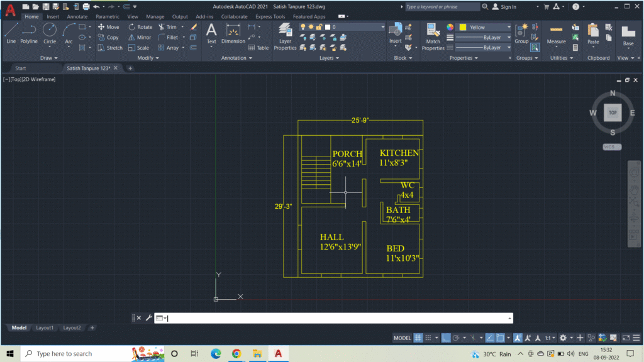The image size is (644, 362).
Task: Activate the Stretch tool
Action: 110,48
